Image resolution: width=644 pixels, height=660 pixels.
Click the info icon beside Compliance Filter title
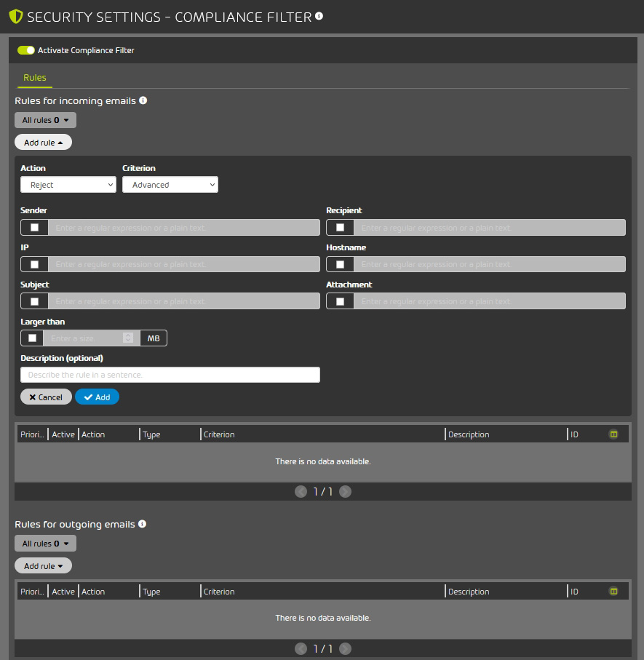(319, 15)
